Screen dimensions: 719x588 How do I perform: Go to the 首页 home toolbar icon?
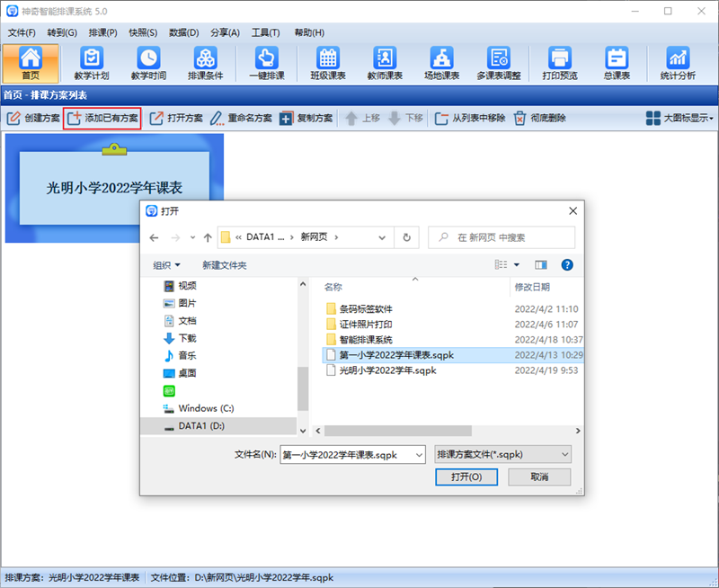(31, 63)
